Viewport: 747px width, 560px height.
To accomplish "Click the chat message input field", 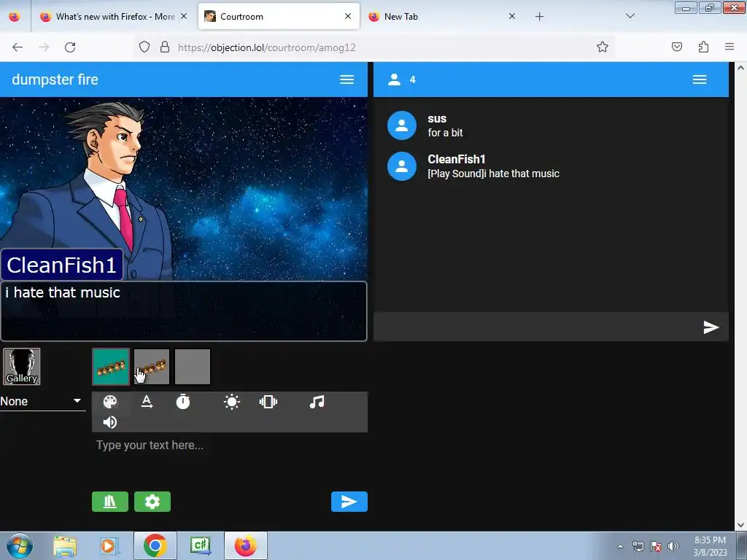I will coord(536,327).
